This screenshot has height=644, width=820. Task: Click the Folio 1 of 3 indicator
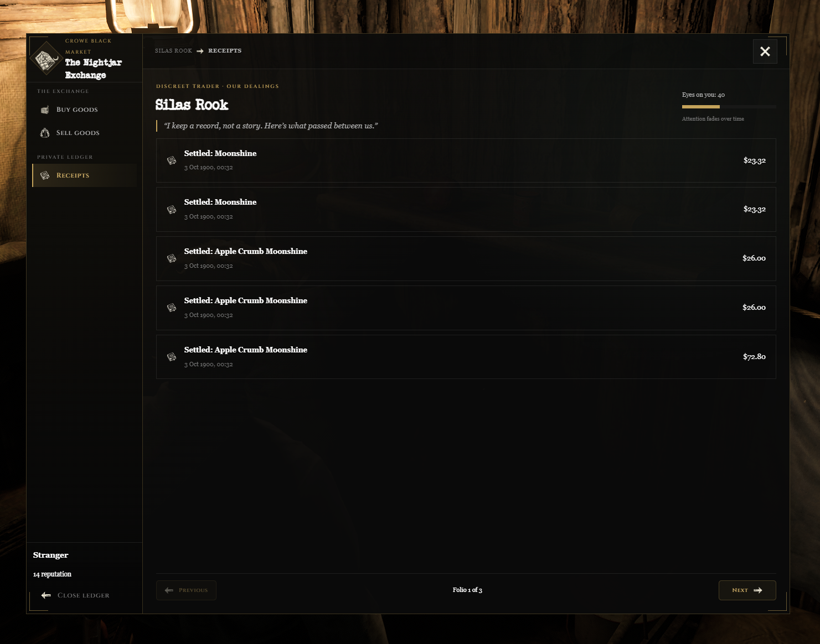click(x=467, y=590)
